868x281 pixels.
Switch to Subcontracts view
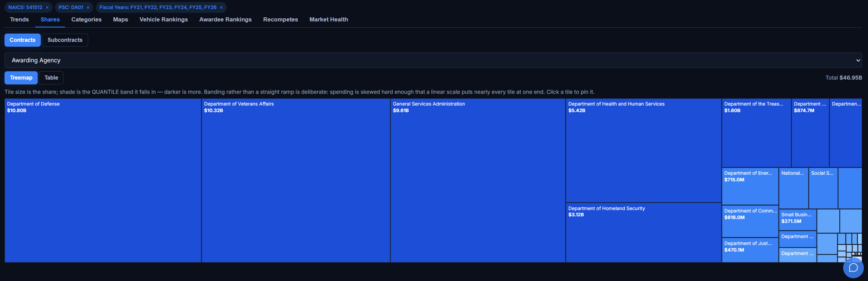[65, 40]
